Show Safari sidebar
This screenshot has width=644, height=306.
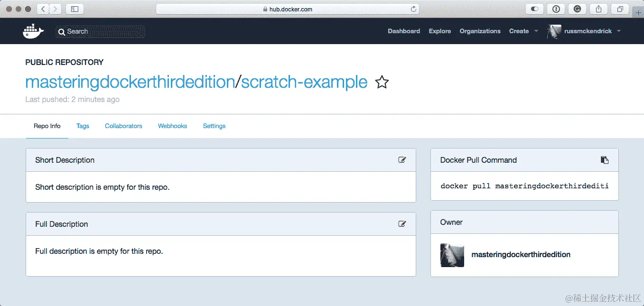[75, 9]
